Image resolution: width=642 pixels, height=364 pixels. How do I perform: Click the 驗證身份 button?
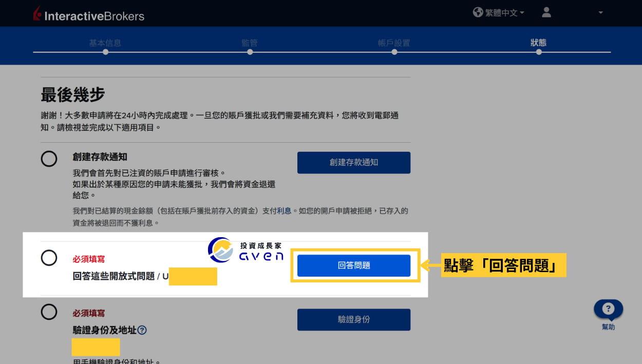point(354,319)
